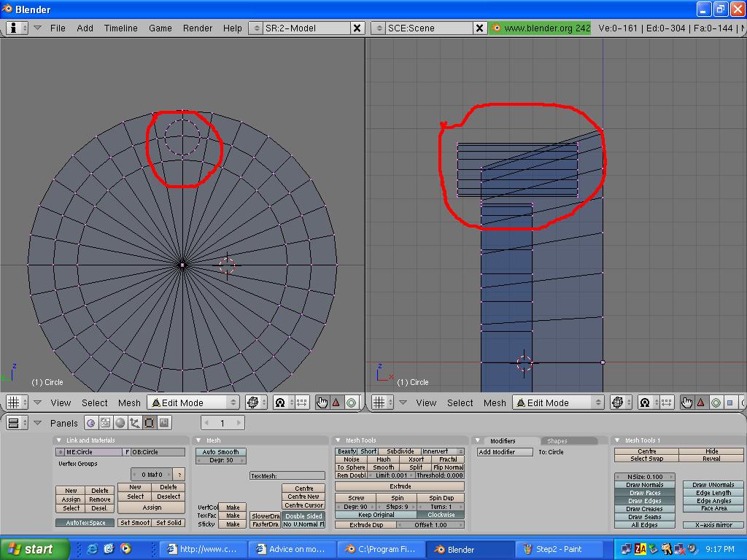Click the Extrude button
Viewport: 747px width, 560px height.
(x=400, y=486)
